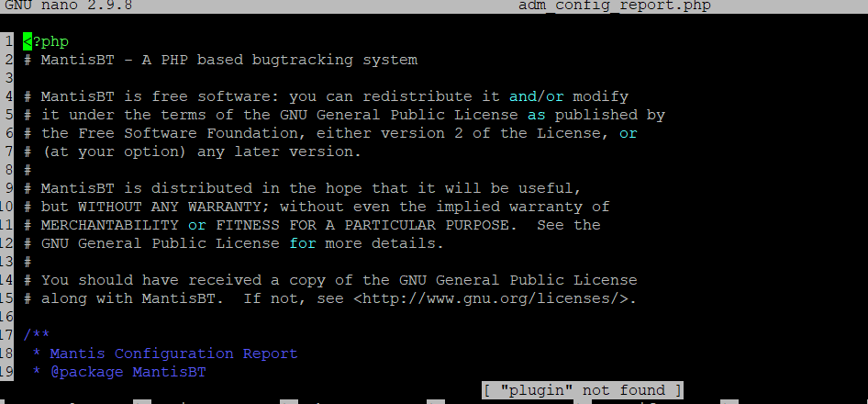This screenshot has height=404, width=868.
Task: Click the "plugin" not found status message
Action: (x=583, y=390)
